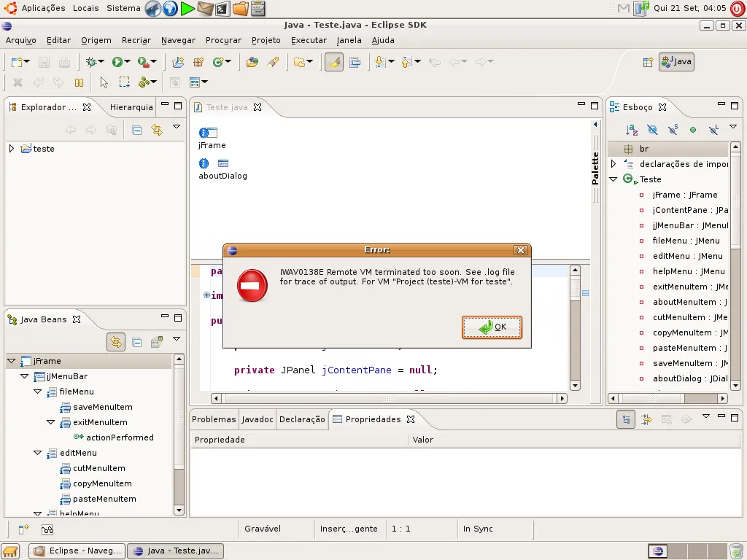This screenshot has height=560, width=747.
Task: Collapse the fileMenu tree node
Action: pyautogui.click(x=37, y=392)
